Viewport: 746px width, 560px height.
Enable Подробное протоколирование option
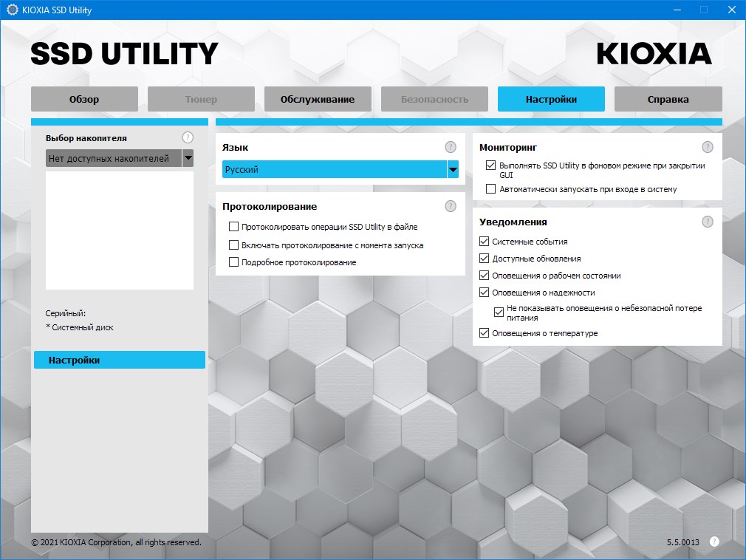[234, 262]
